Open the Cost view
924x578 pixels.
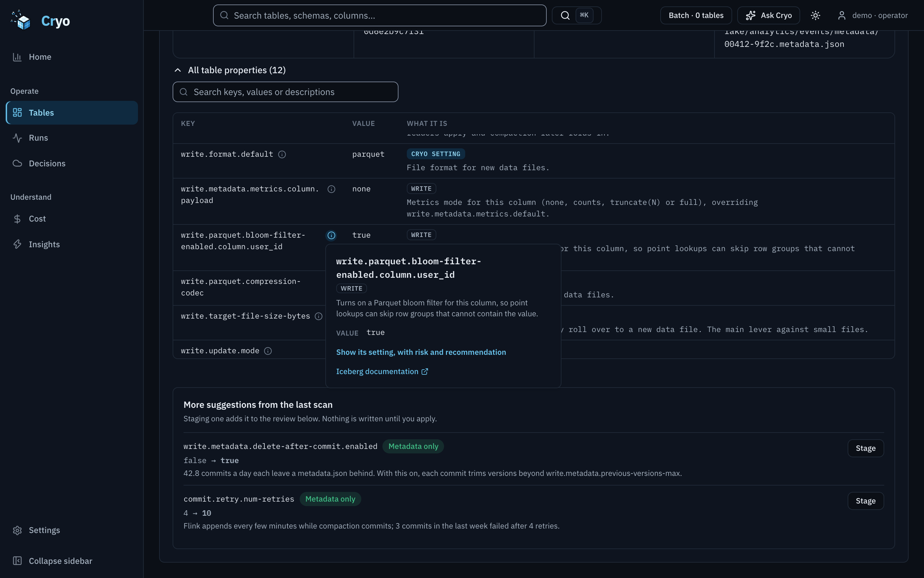[72, 219]
